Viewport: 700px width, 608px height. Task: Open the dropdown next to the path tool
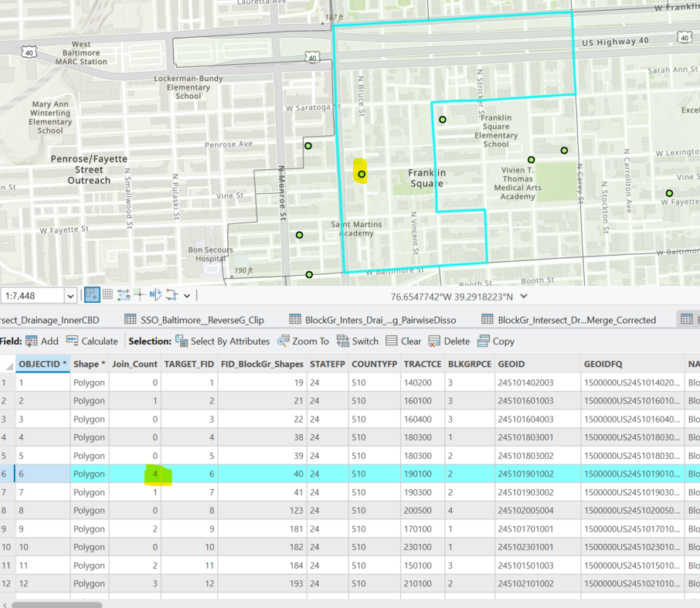pos(186,295)
